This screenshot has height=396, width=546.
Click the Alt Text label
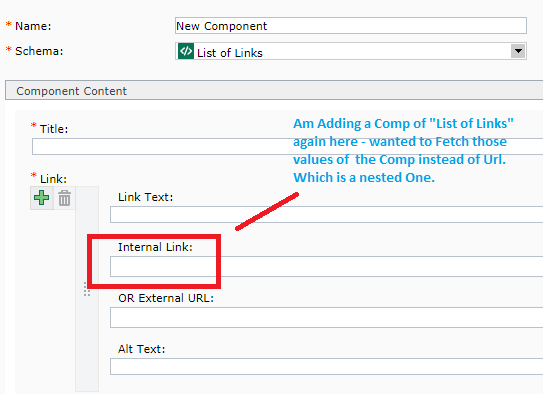[x=141, y=349]
